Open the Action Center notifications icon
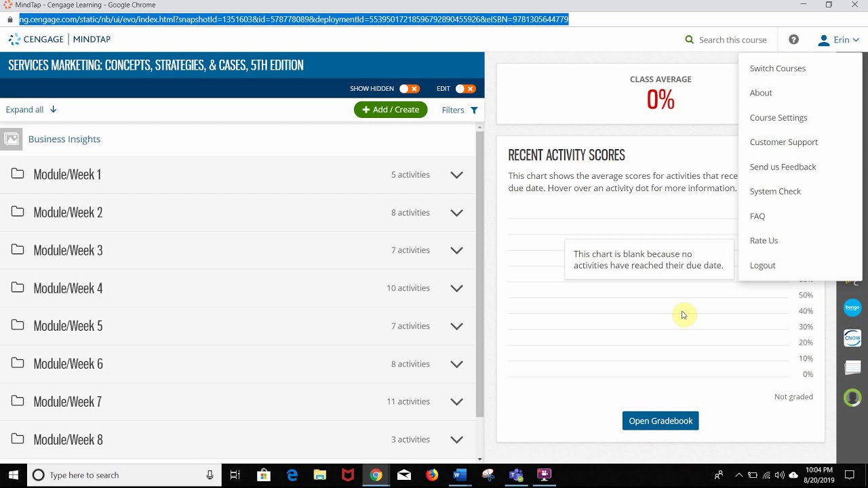This screenshot has height=488, width=868. (850, 475)
